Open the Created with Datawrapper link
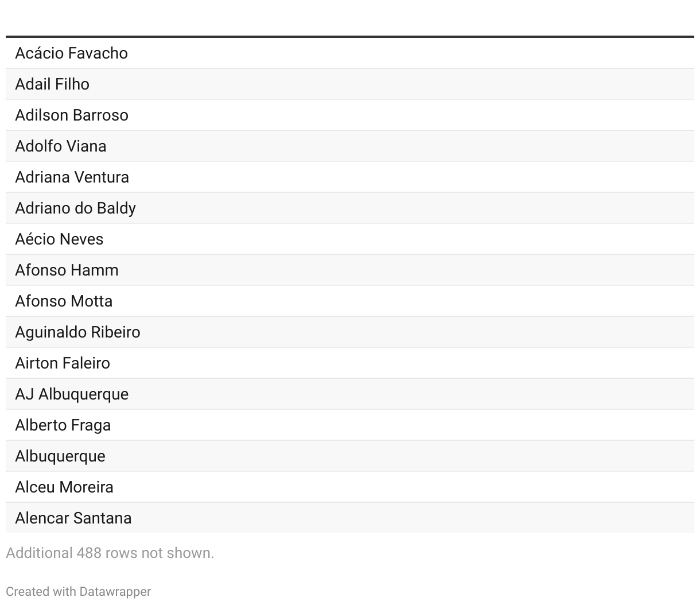Image resolution: width=700 pixels, height=605 pixels. (x=78, y=591)
